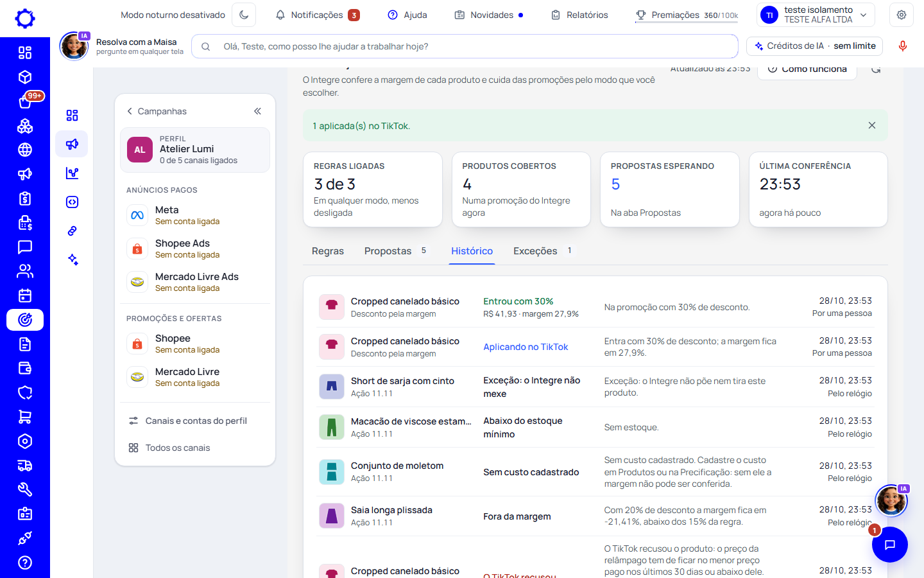
Task: Open Notificações in the top bar
Action: point(317,15)
